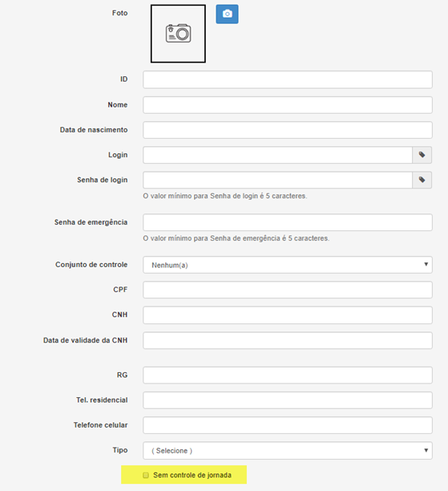Screen dimensions: 448x491
Task: Click the Login text input
Action: [x=278, y=155]
